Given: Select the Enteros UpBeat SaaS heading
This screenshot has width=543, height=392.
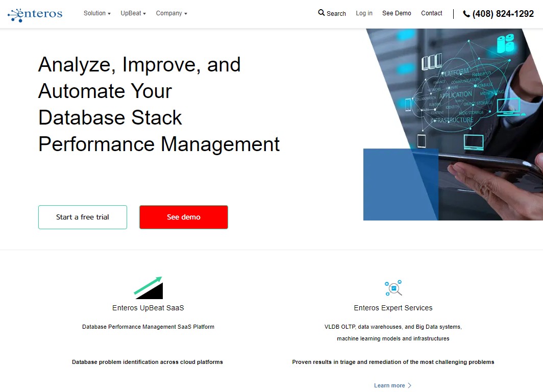Looking at the screenshot, I should coord(148,308).
